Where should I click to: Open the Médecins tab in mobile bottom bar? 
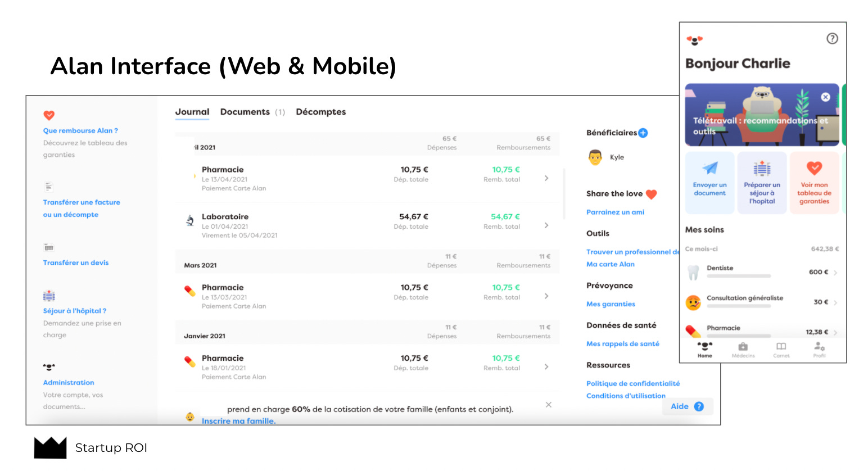coord(743,350)
